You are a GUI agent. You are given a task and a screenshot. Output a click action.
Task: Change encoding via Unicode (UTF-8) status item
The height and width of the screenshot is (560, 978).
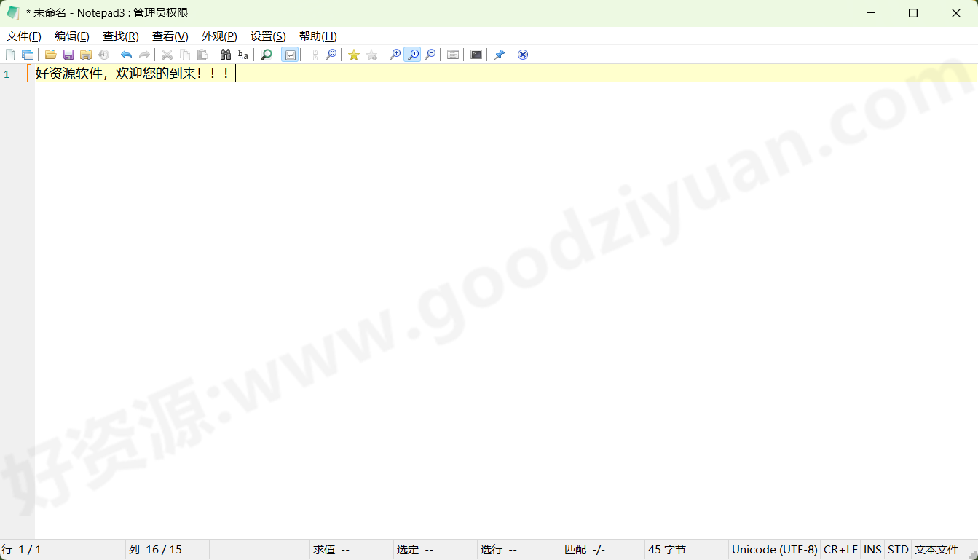click(774, 550)
